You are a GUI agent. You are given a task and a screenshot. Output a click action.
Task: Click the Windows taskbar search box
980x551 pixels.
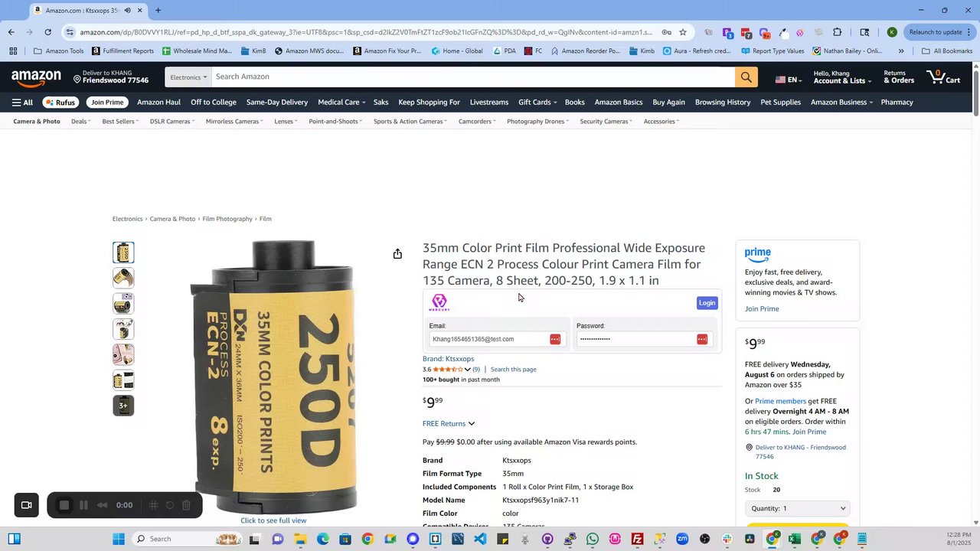click(188, 539)
